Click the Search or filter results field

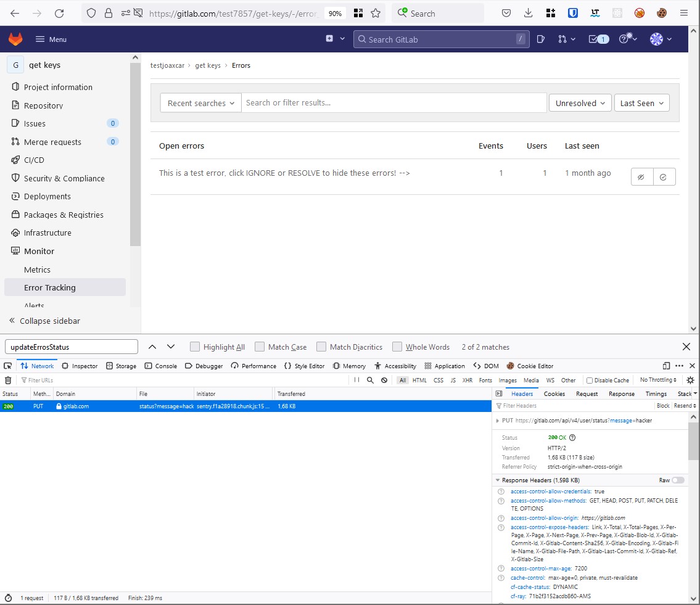[x=393, y=103]
